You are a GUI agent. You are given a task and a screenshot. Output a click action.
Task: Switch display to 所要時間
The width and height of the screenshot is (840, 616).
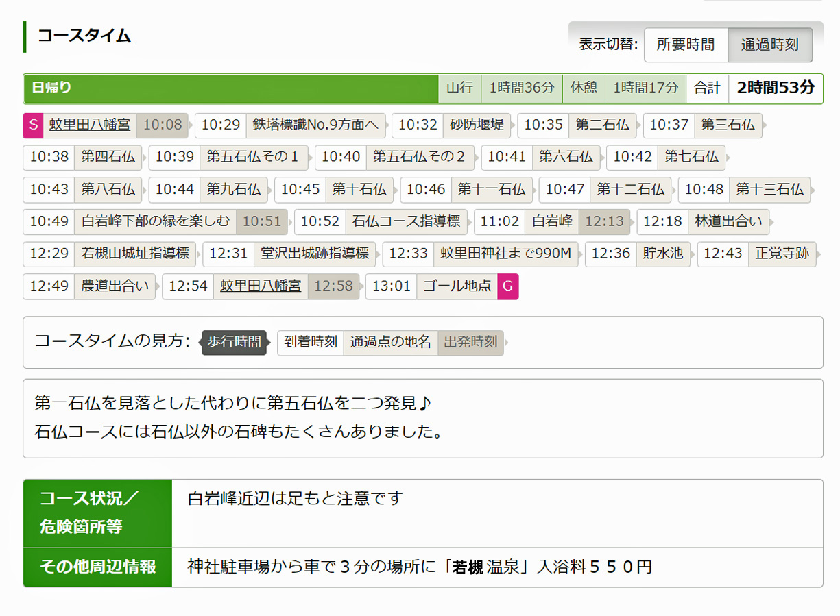pos(685,45)
